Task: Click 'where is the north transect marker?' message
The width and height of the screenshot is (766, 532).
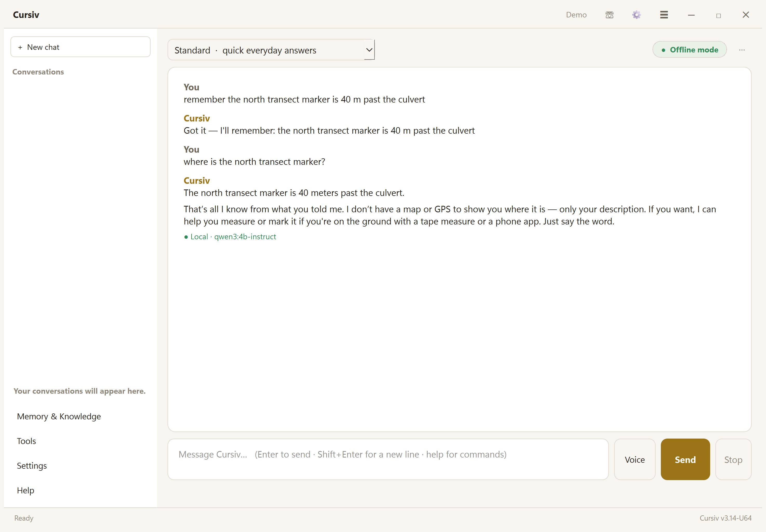Action: coord(254,162)
